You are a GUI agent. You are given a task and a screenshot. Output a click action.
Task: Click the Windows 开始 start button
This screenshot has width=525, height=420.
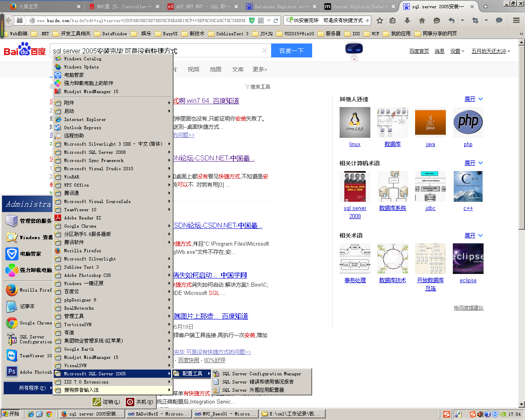click(x=11, y=414)
